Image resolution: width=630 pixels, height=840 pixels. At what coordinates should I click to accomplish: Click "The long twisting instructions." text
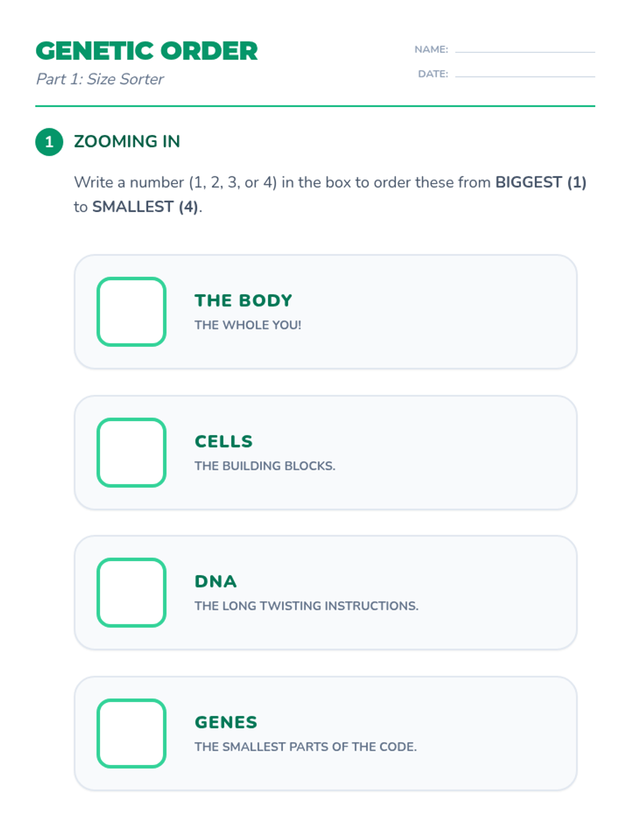coord(306,606)
